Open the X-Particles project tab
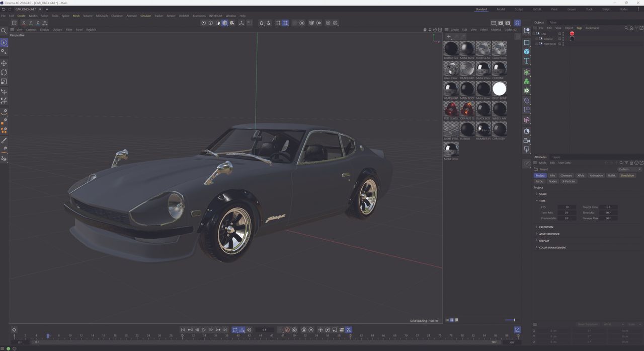 coord(569,181)
